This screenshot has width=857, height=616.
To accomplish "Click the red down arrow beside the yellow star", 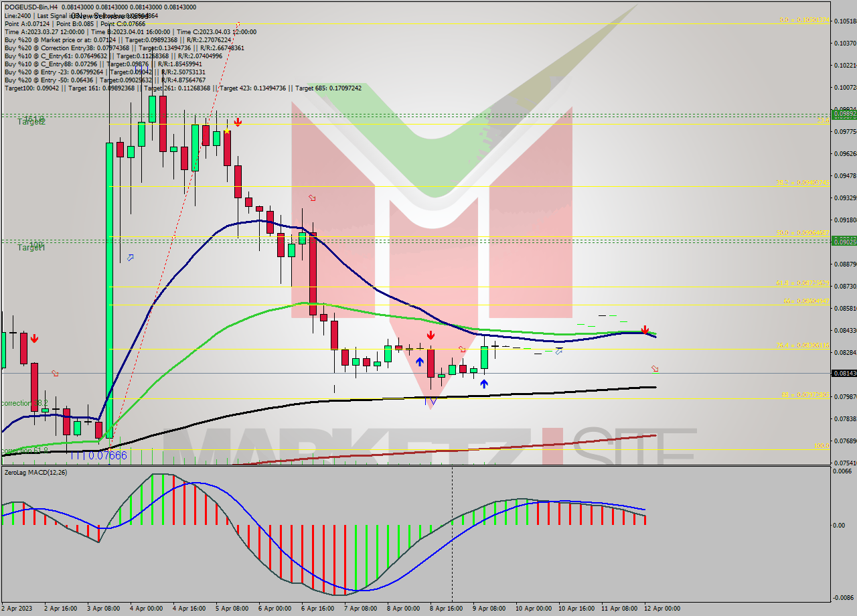I will click(x=238, y=123).
